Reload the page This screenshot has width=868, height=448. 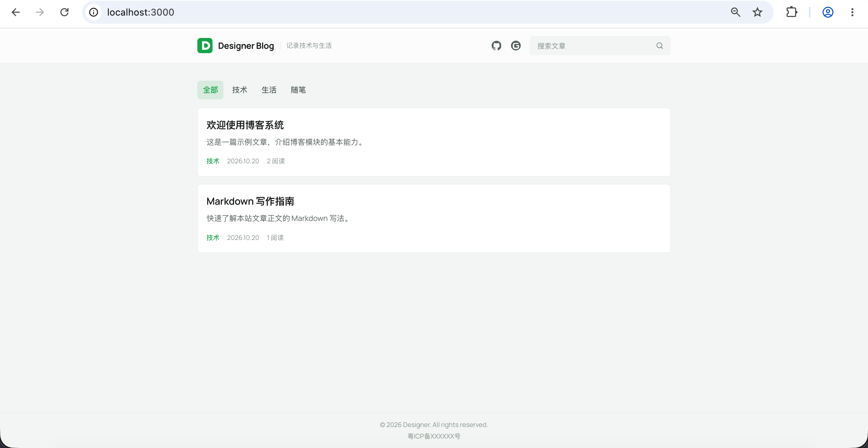pos(64,13)
